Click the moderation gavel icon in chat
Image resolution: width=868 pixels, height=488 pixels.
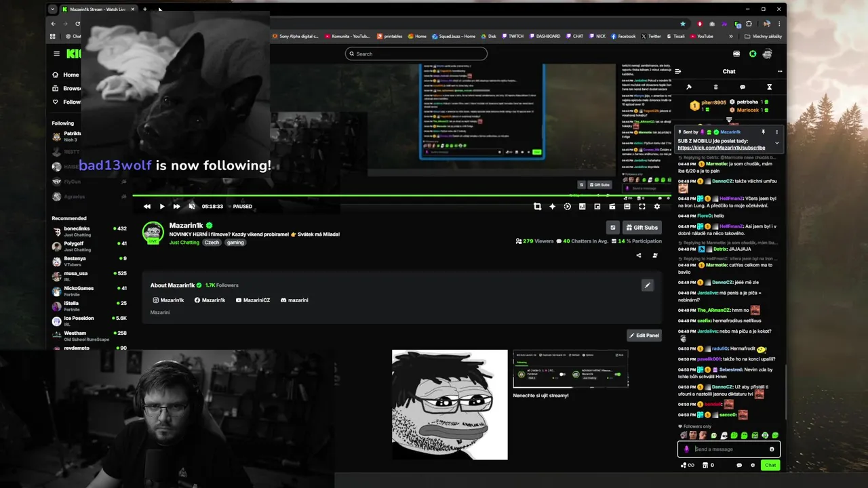click(x=688, y=87)
